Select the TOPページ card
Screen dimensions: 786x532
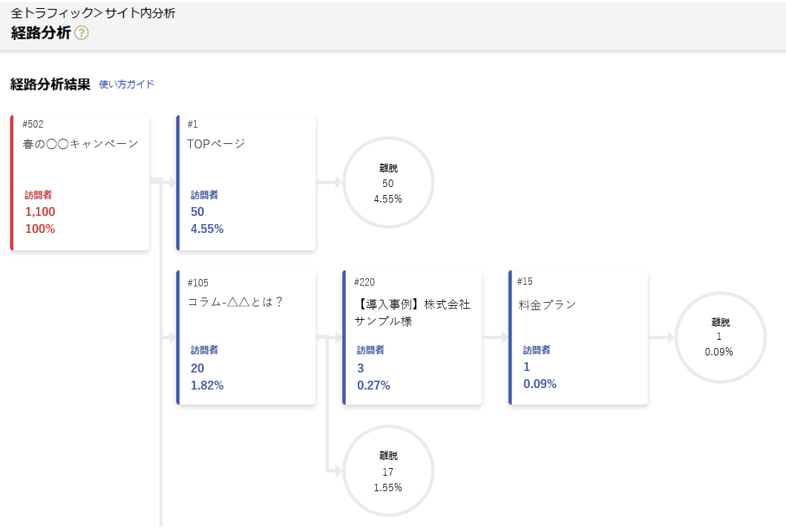click(246, 183)
